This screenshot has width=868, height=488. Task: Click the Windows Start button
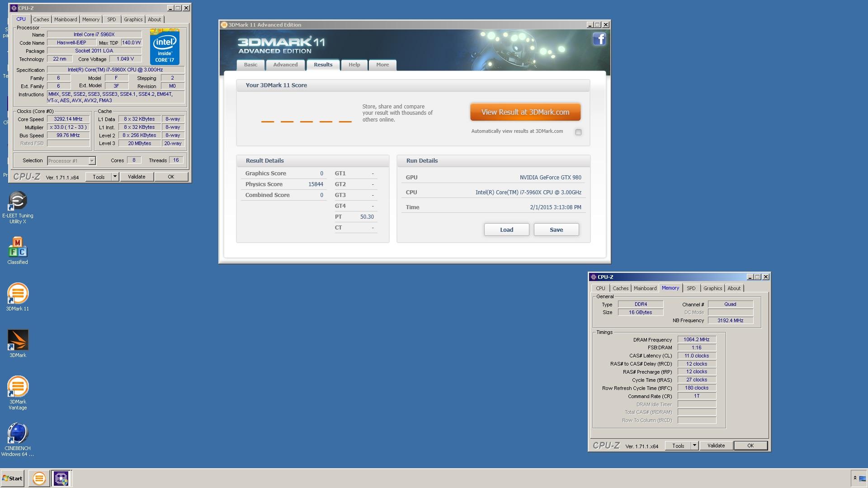tap(12, 478)
